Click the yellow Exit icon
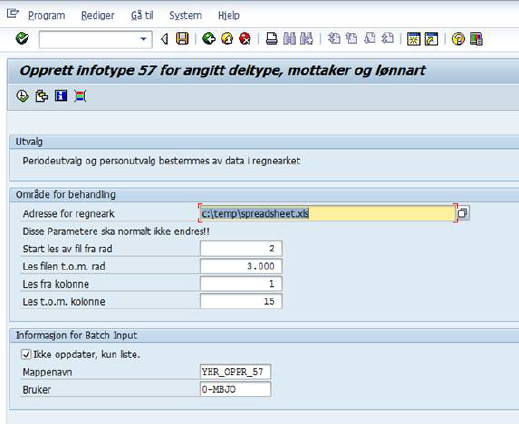519x424 pixels. [x=227, y=39]
